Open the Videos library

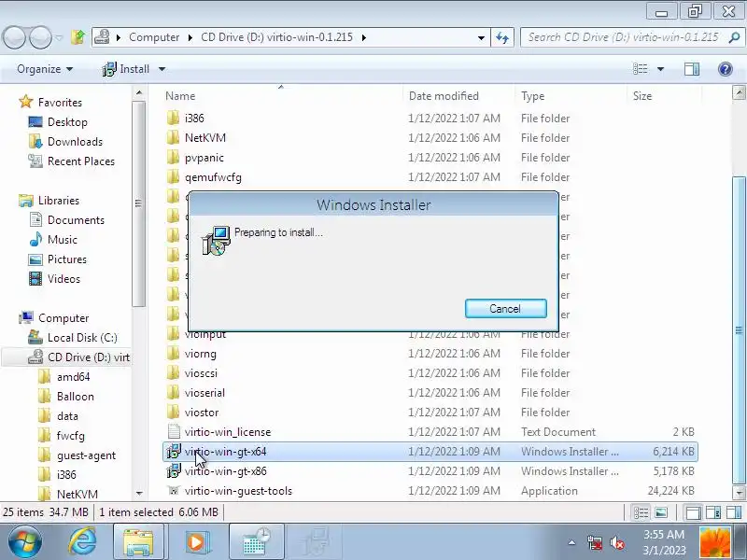coord(63,279)
